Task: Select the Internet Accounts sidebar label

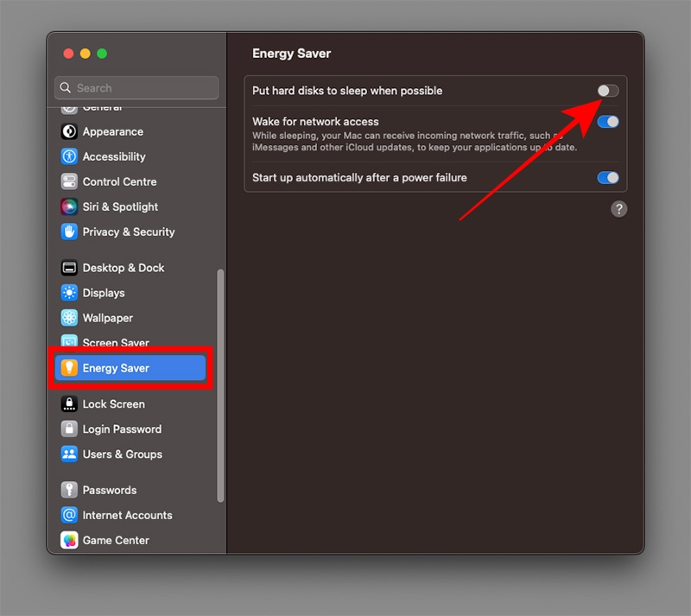Action: [x=127, y=515]
